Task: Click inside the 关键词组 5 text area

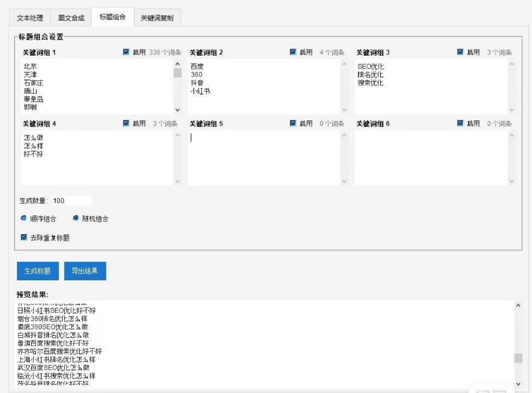Action: click(264, 158)
